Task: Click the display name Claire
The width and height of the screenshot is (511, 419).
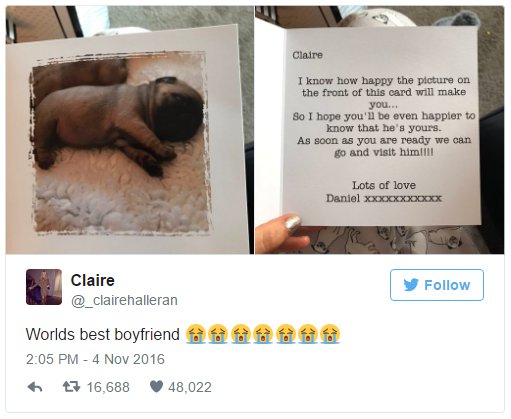Action: [93, 280]
